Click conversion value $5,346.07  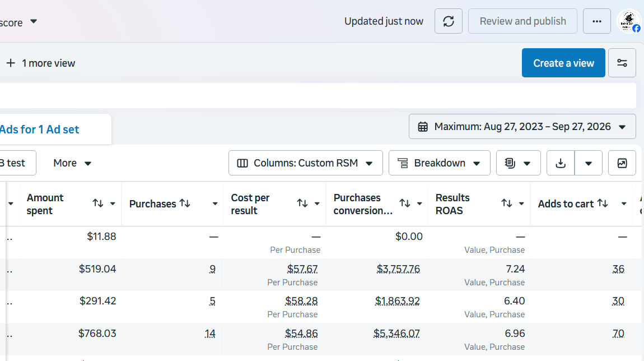click(x=396, y=334)
